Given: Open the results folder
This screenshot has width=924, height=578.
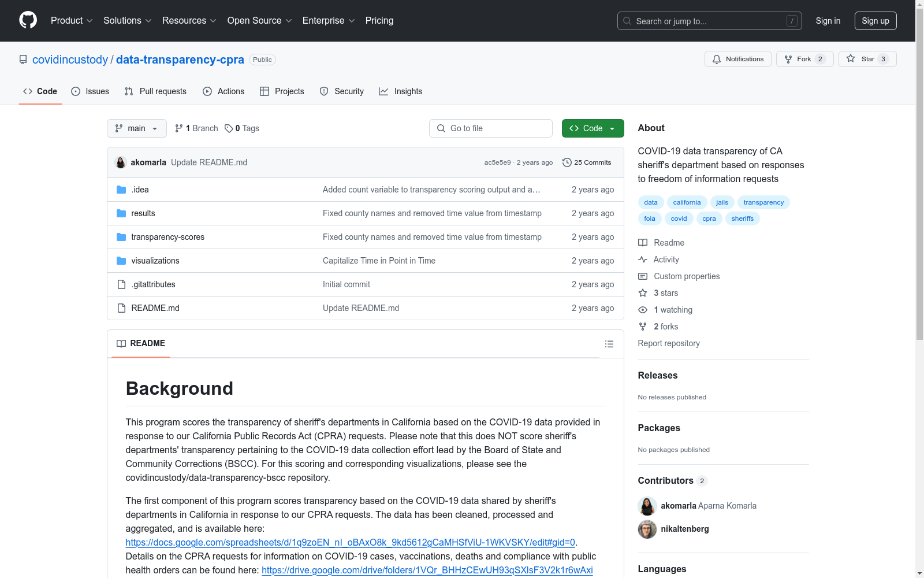Looking at the screenshot, I should (x=143, y=213).
